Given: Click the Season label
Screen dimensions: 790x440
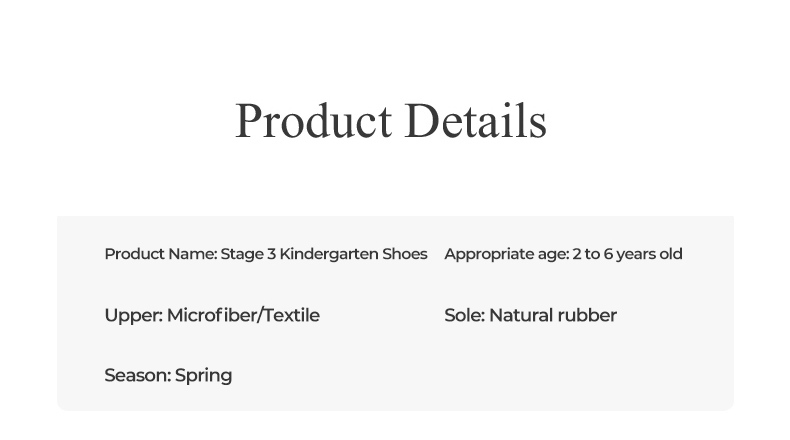Looking at the screenshot, I should point(137,376).
